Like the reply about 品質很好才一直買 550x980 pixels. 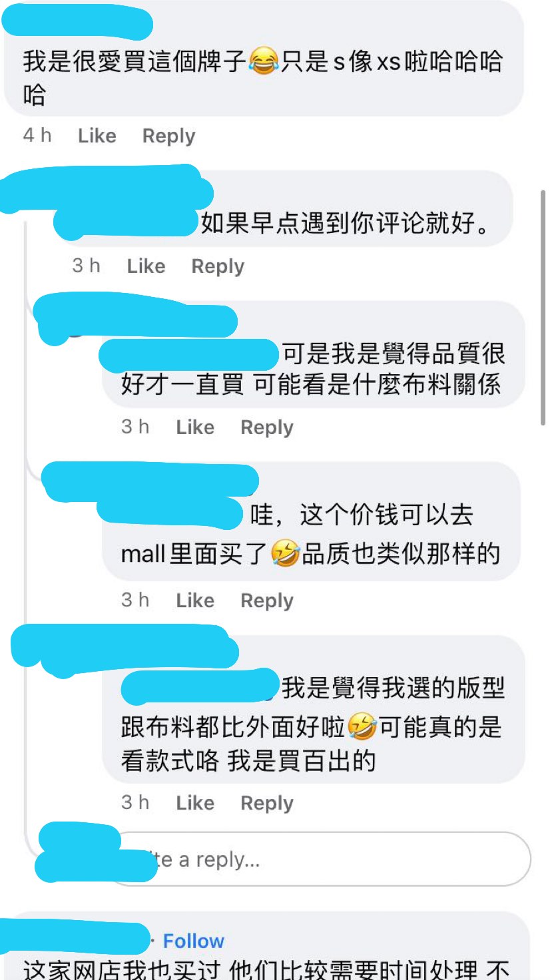[x=195, y=427]
